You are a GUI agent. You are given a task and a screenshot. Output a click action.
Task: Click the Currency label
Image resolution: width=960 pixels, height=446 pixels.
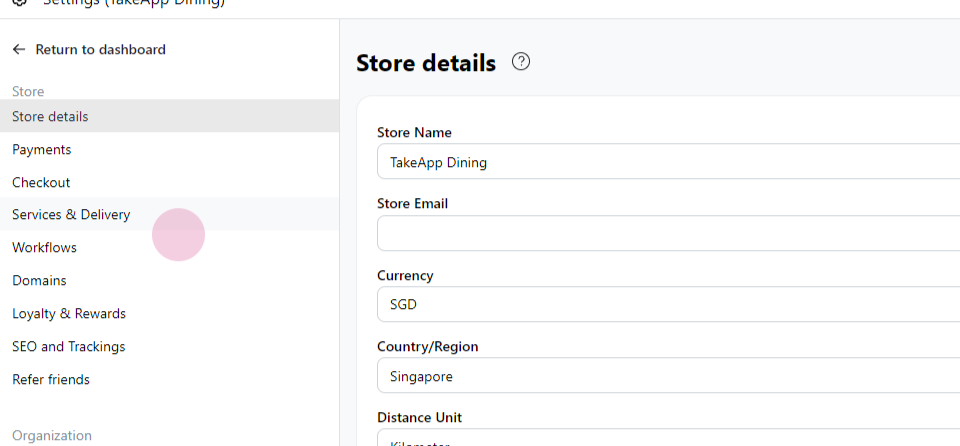pos(405,275)
